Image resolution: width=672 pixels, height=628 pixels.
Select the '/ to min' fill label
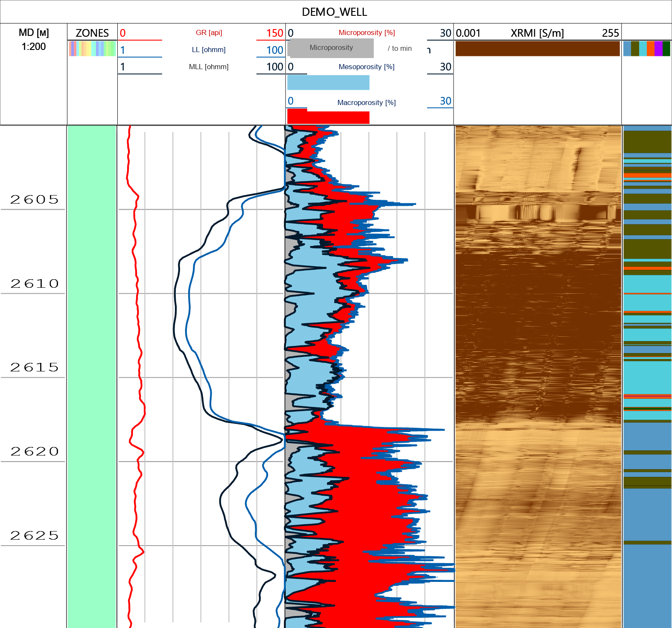(x=400, y=48)
